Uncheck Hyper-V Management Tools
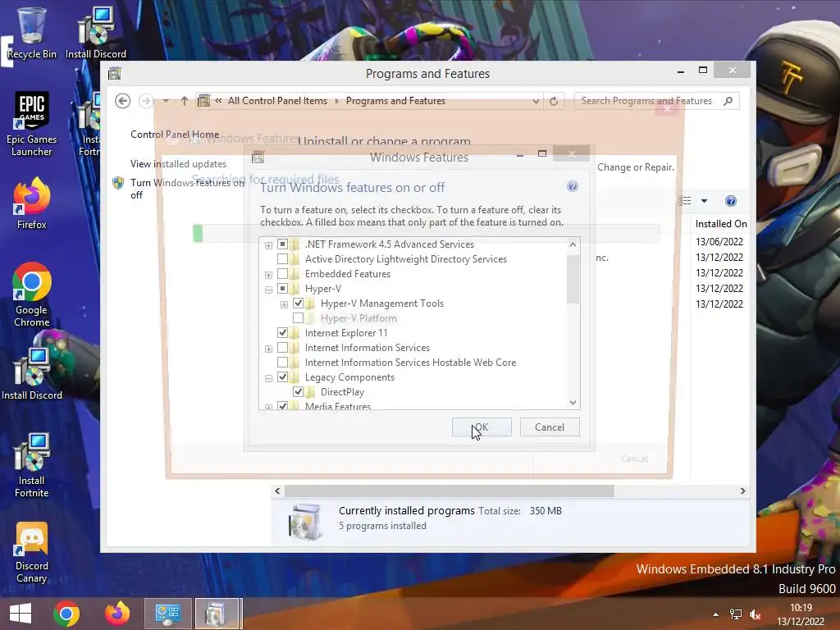The image size is (840, 630). click(299, 304)
